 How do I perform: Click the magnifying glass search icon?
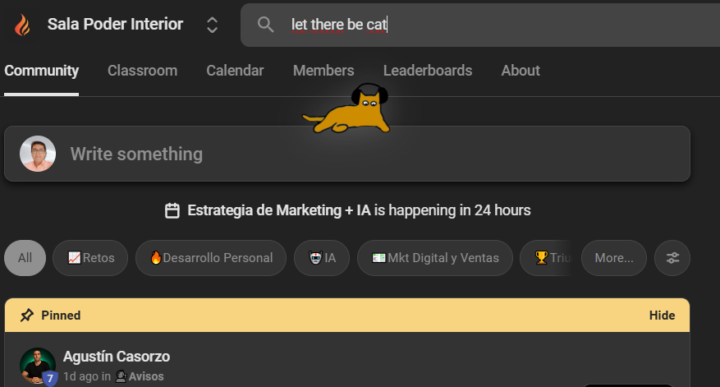[x=265, y=24]
